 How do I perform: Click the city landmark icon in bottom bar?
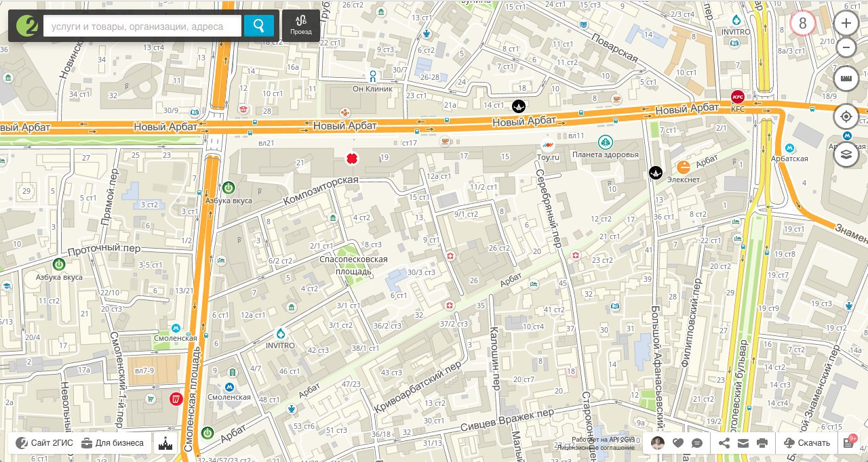pos(165,444)
